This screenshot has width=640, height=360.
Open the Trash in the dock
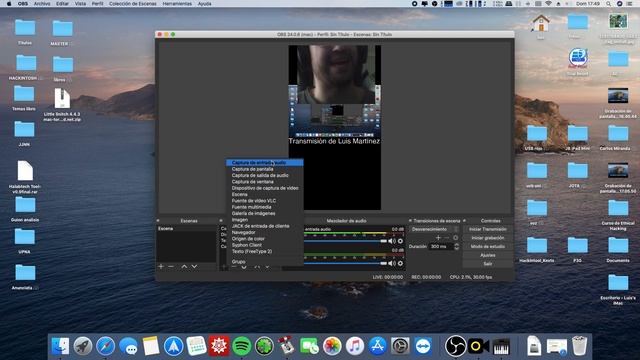click(580, 346)
